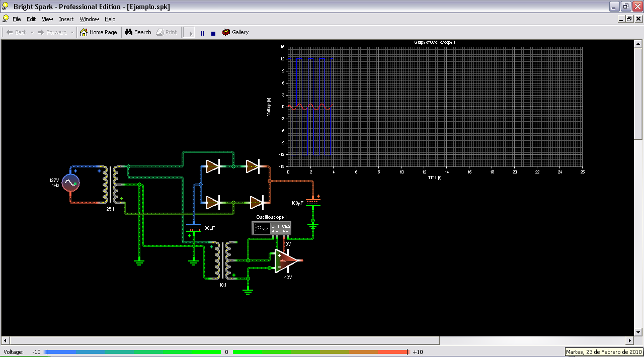The image size is (644, 357).
Task: Toggle Ch.2 on Oscilloscope 1
Action: 287,226
